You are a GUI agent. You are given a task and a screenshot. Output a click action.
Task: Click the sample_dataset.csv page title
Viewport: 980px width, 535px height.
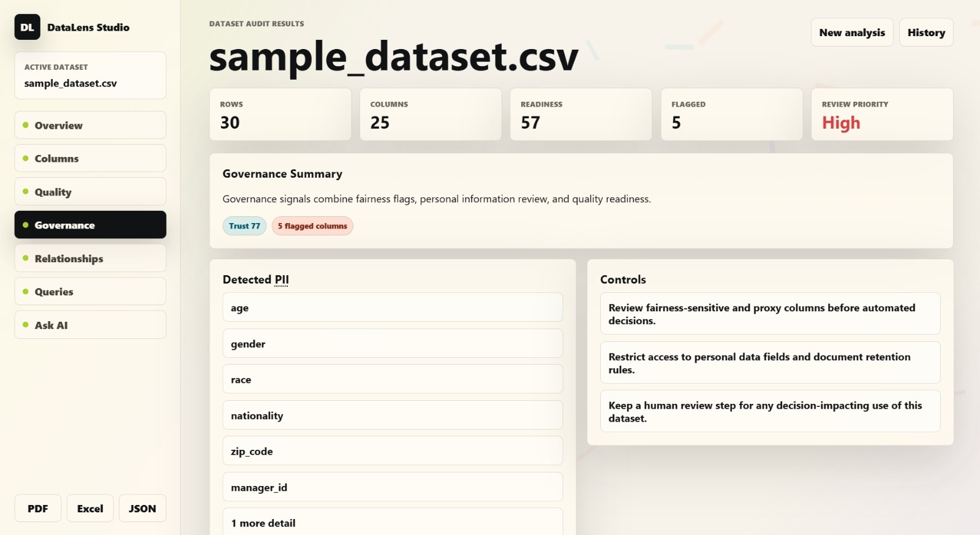coord(393,57)
